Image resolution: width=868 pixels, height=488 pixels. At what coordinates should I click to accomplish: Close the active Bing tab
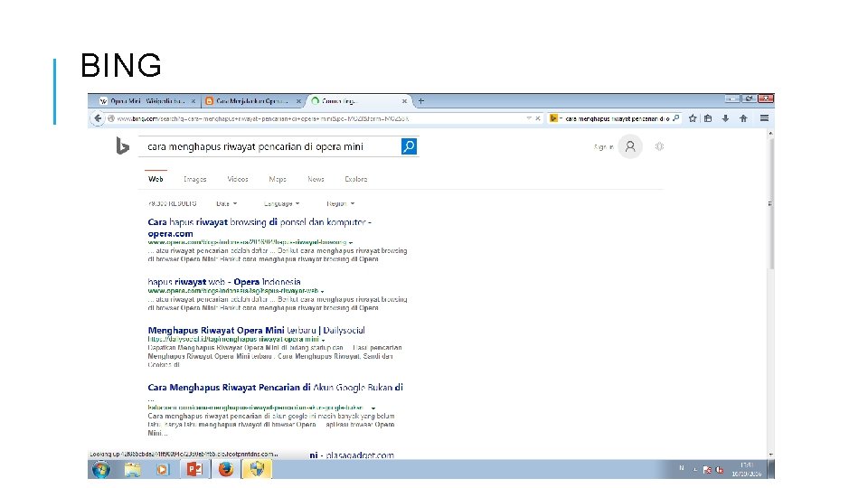[x=404, y=101]
